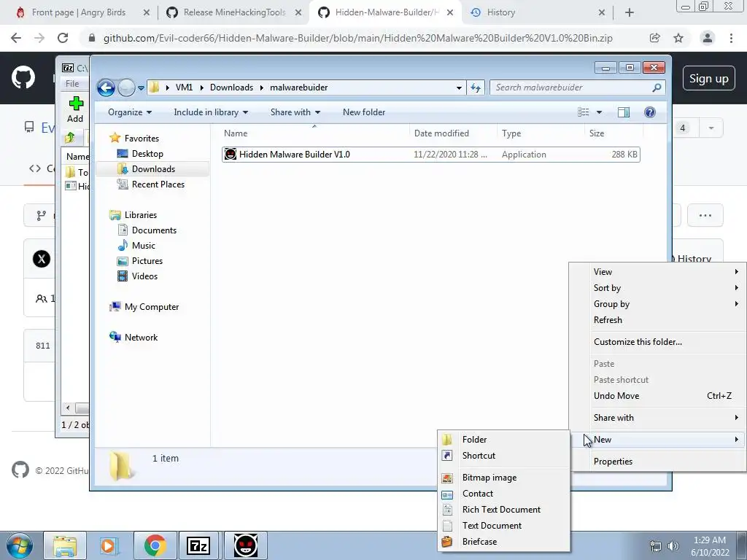Viewport: 747px width, 560px height.
Task: Select Undo Move in context menu
Action: click(x=659, y=396)
